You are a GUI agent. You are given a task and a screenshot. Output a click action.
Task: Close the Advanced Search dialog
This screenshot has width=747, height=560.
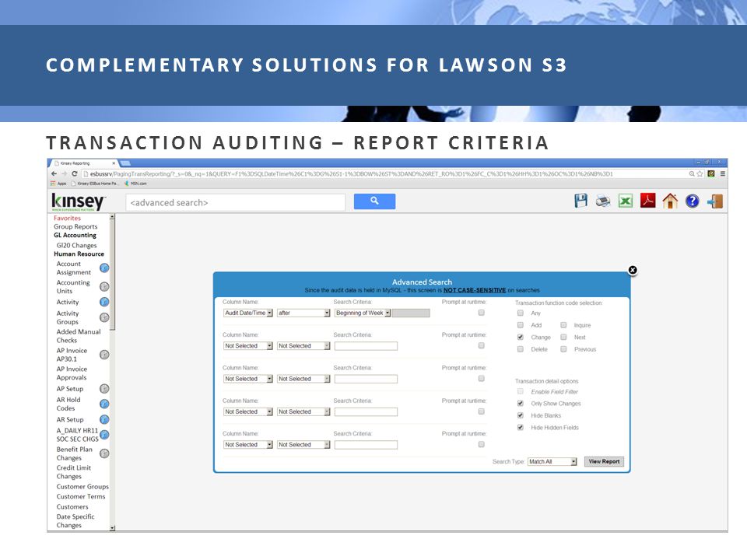[633, 270]
